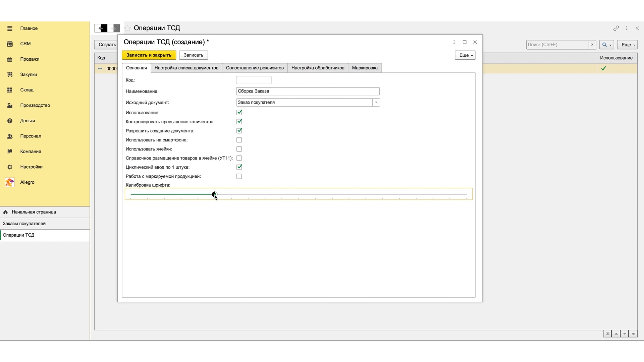Viewport: 644px width, 362px height.
Task: Open the Производство factory icon
Action: coord(10,106)
